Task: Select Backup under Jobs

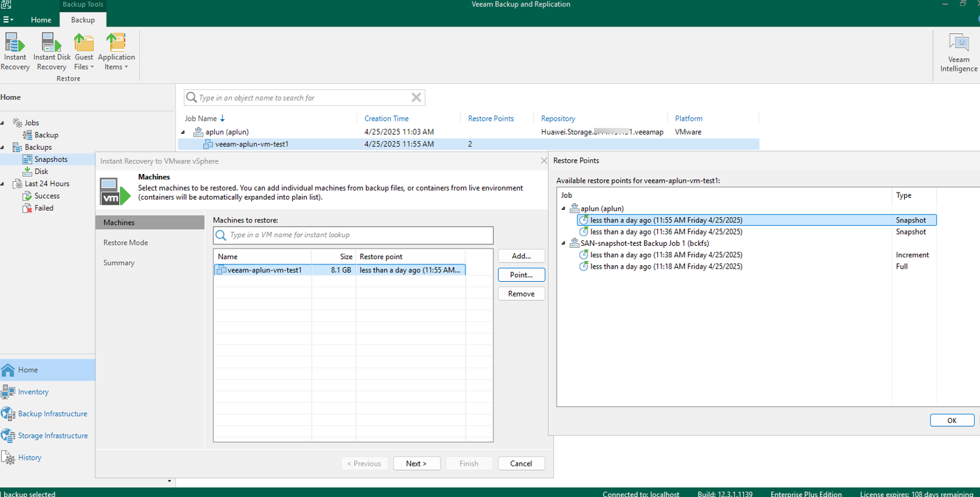Action: coord(46,135)
